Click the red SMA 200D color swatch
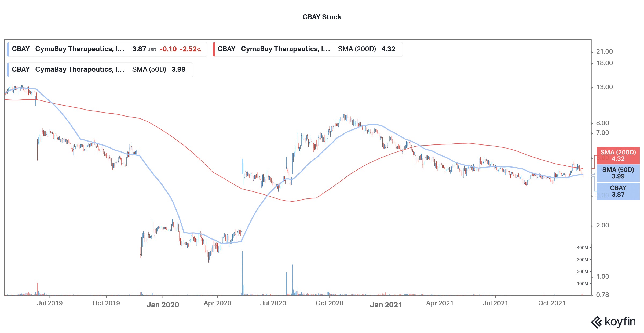Viewport: 644px width, 333px height. click(214, 49)
